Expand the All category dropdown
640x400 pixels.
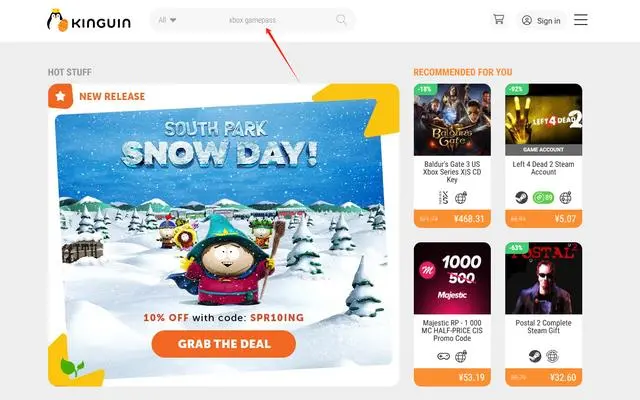click(x=167, y=20)
